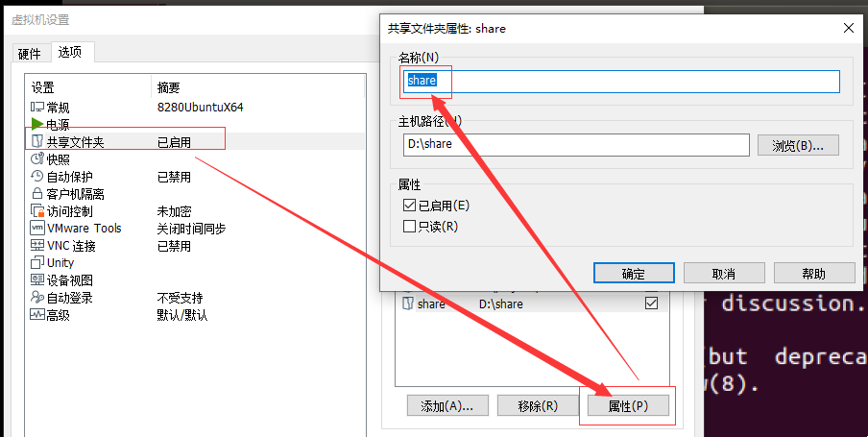This screenshot has width=868, height=437.
Task: Close the 共享文件夹属性 dialog with X
Action: pyautogui.click(x=848, y=28)
